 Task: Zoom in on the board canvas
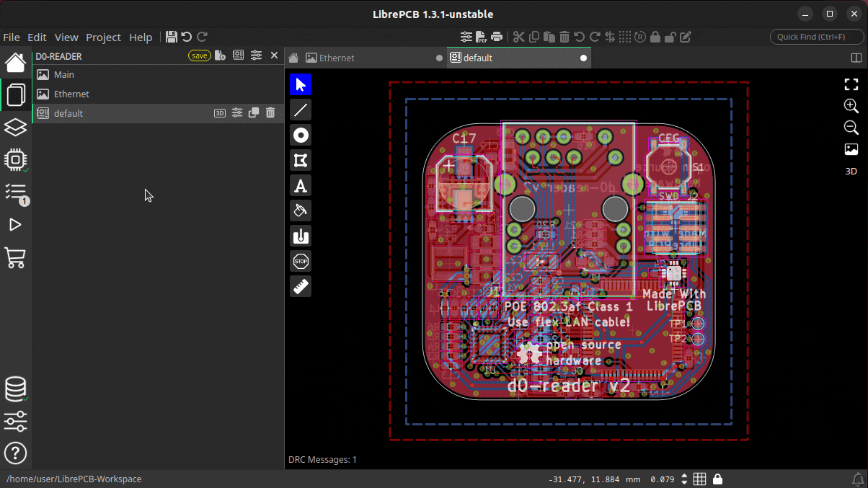pos(851,106)
